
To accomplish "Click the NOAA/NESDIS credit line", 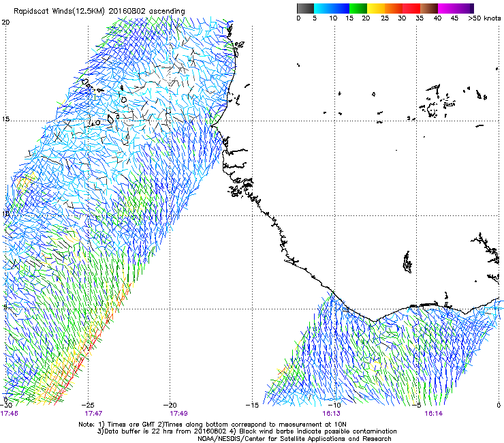I will pos(294,439).
